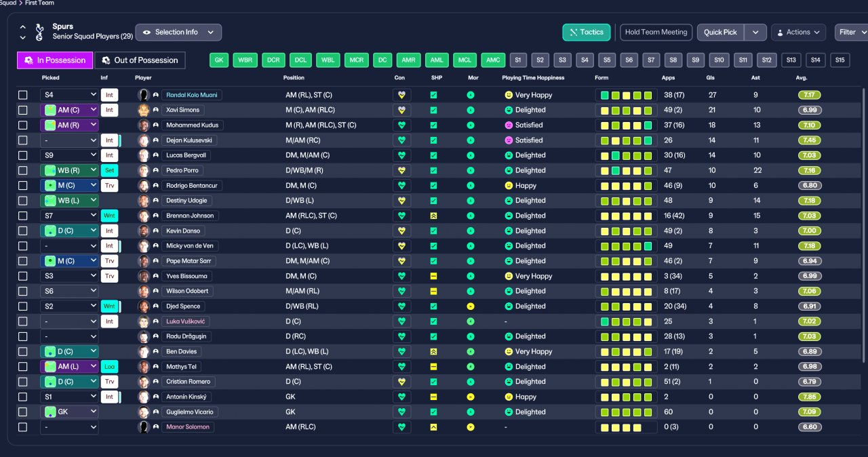This screenshot has height=457, width=868.
Task: Click Mathys Tel player face portrait
Action: coord(144,366)
